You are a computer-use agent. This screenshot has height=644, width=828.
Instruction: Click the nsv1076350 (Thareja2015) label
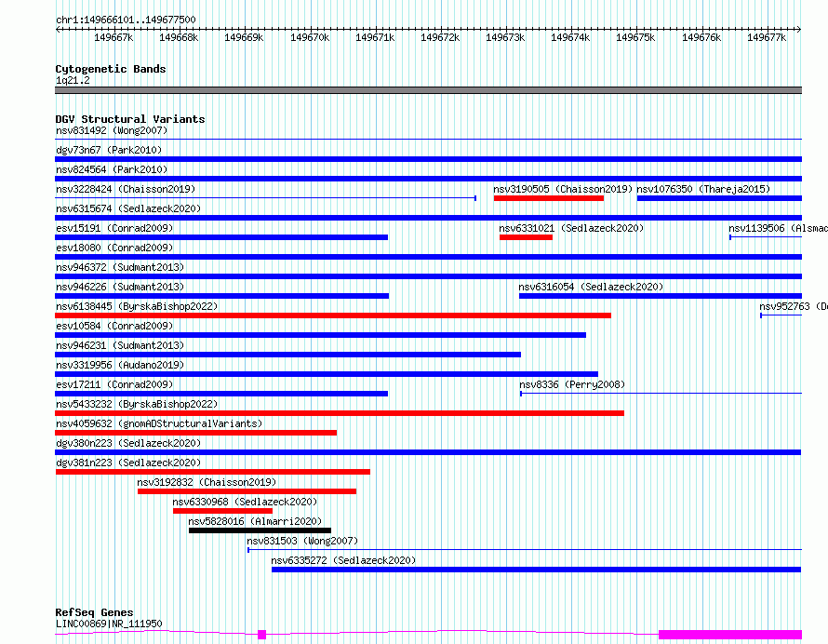click(703, 189)
